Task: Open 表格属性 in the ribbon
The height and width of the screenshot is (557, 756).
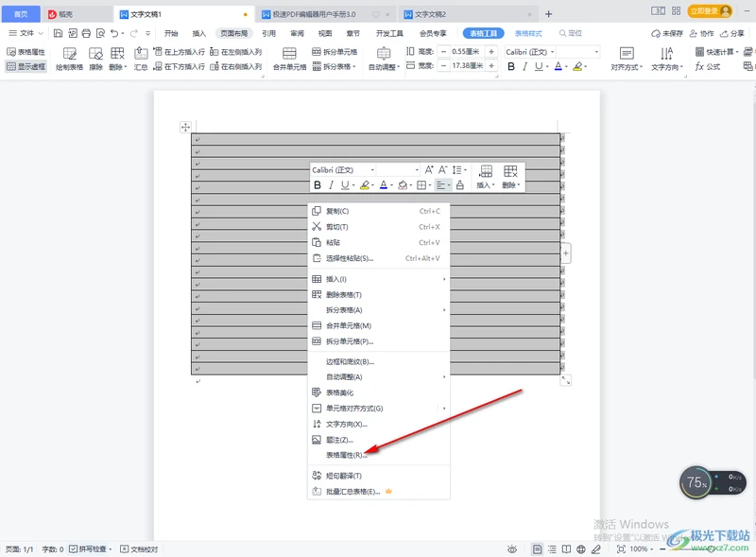Action: (26, 52)
